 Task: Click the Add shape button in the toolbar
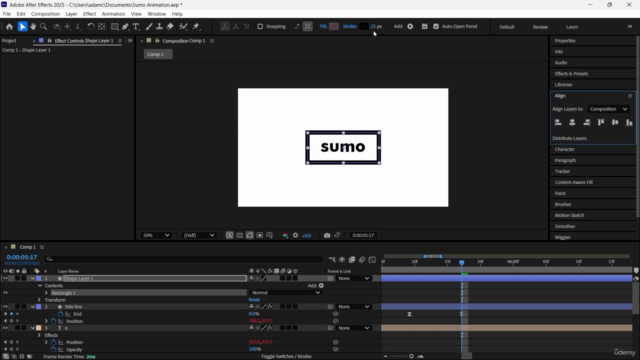coord(410,27)
